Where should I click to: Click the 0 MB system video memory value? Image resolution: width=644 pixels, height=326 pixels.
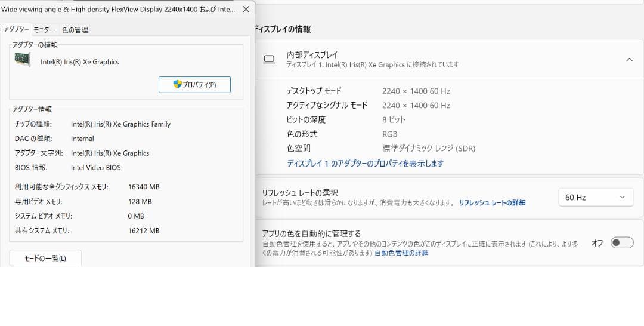pos(136,216)
